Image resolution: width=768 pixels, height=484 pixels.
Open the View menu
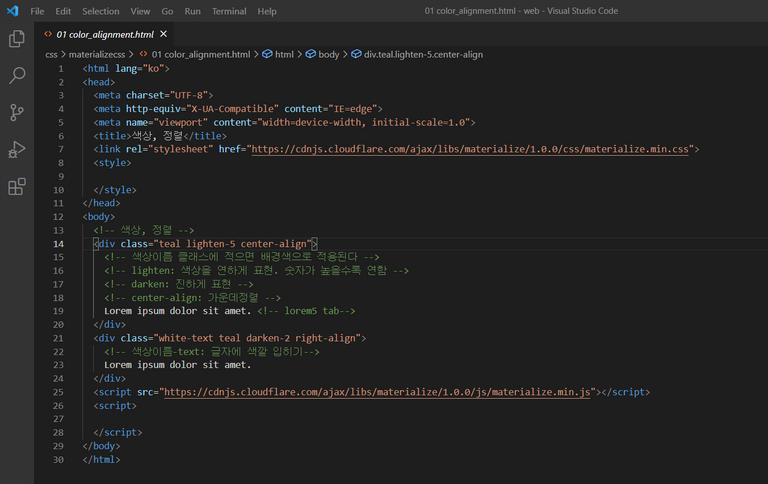click(x=140, y=11)
